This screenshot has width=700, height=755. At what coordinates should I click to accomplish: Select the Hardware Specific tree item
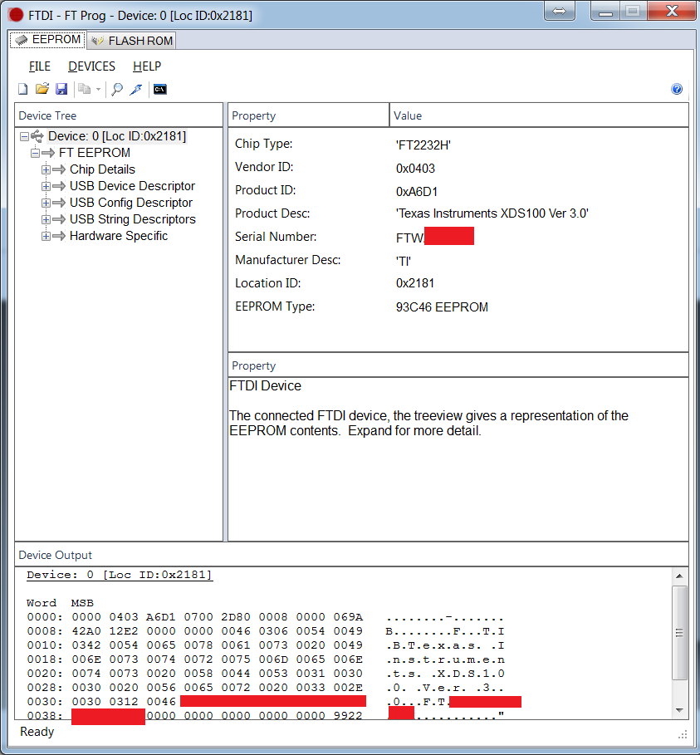tap(119, 236)
